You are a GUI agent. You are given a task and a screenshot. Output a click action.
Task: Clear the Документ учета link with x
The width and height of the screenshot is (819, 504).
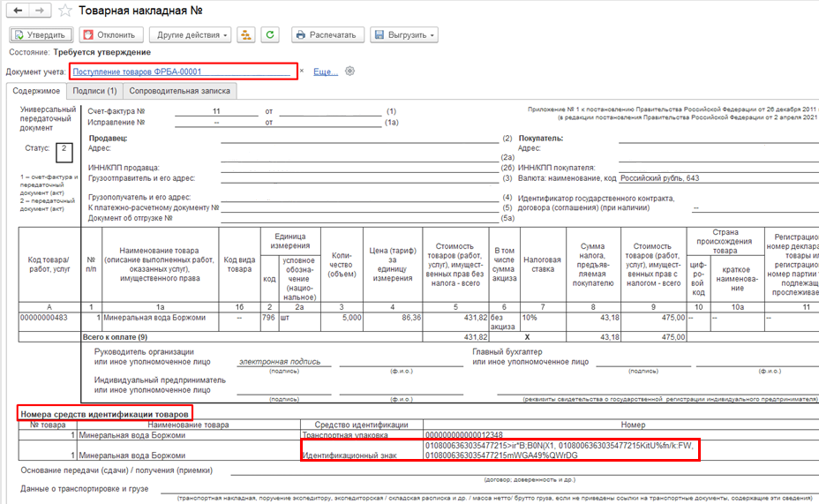(x=302, y=71)
